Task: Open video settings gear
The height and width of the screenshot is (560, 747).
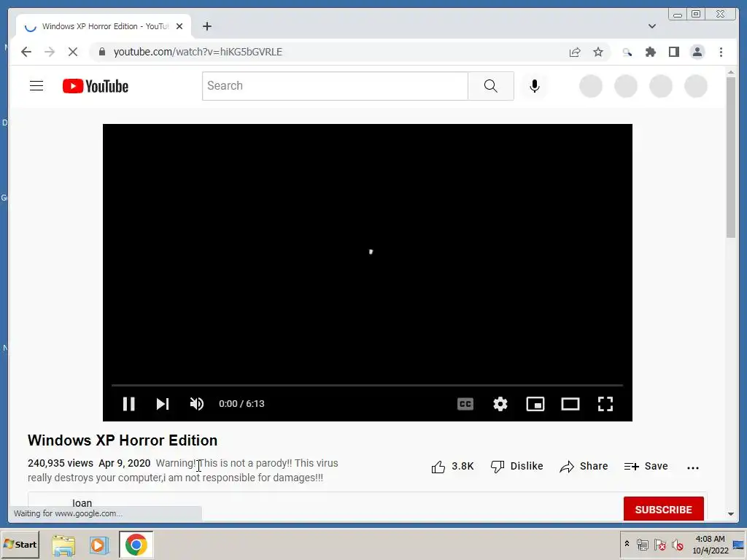Action: pos(500,404)
